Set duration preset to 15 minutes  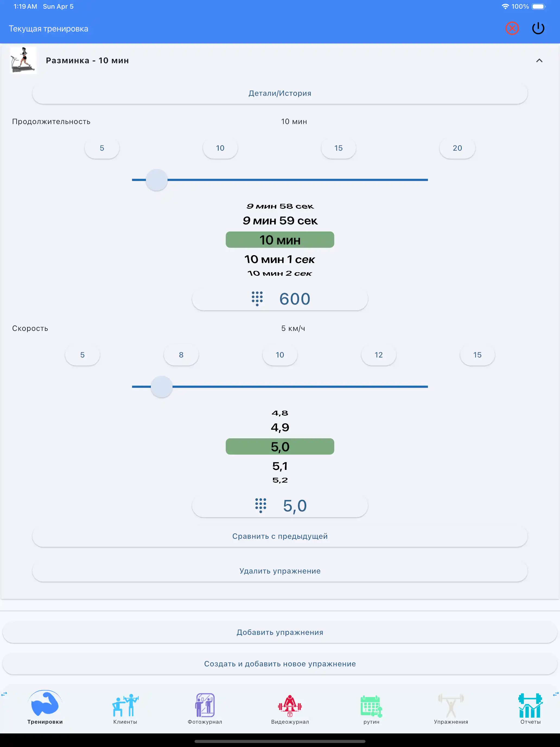338,148
